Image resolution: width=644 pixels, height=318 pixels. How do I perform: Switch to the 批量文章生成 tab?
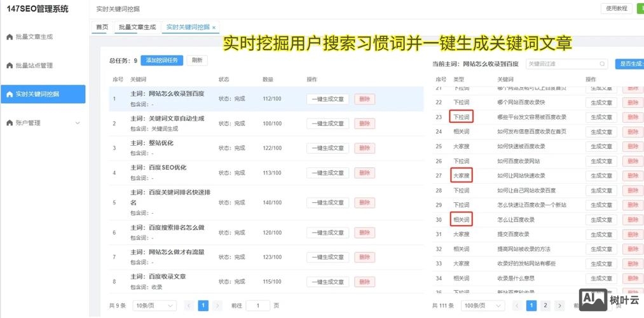point(137,27)
